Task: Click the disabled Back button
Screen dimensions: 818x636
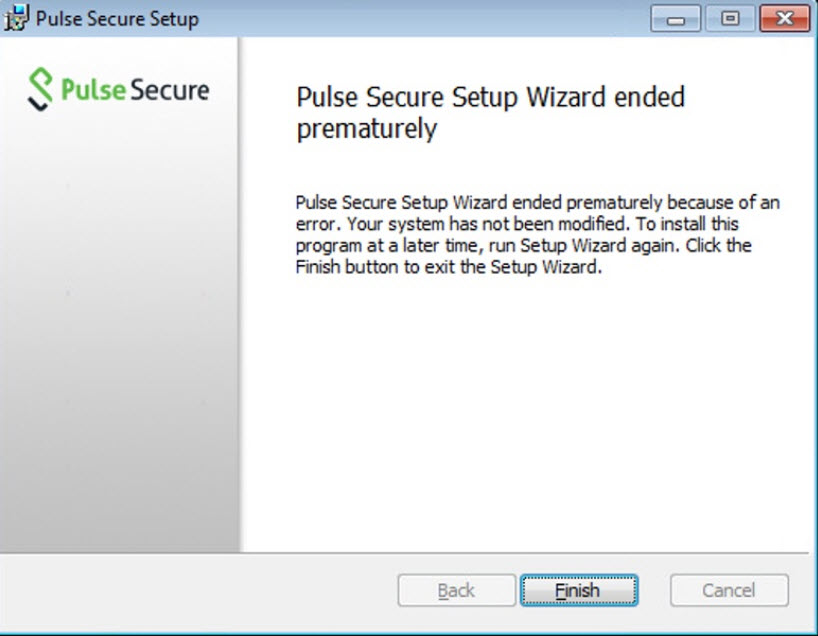Action: [455, 590]
